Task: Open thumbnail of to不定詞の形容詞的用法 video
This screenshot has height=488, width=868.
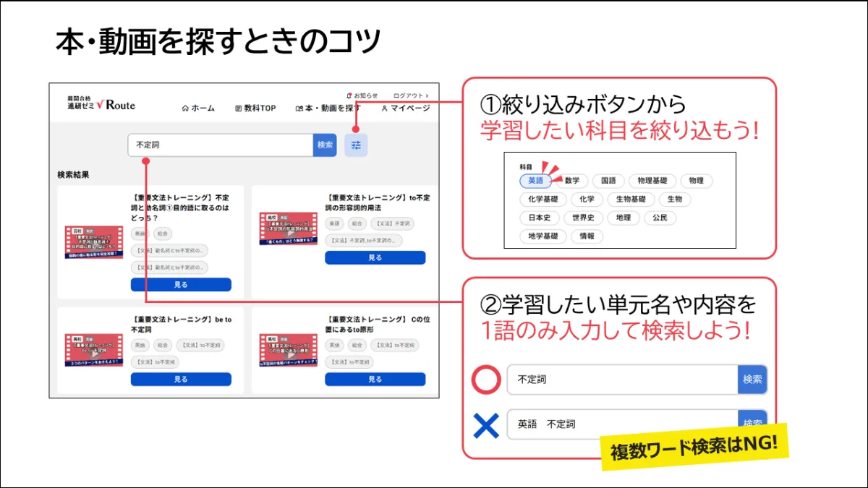Action: (289, 228)
